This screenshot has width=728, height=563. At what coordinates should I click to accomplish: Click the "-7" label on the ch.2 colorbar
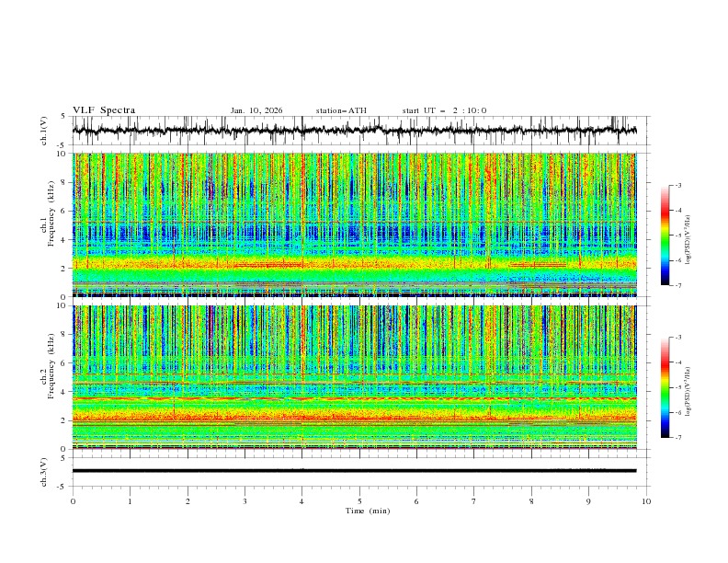coord(677,438)
